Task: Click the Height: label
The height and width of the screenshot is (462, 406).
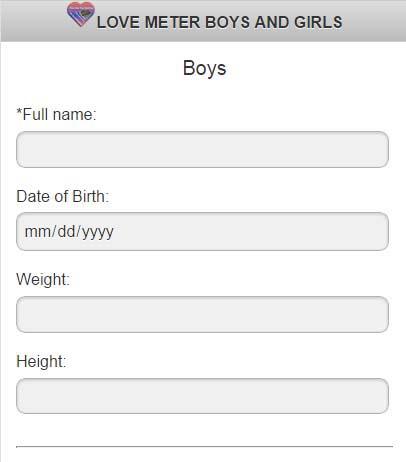Action: 41,361
